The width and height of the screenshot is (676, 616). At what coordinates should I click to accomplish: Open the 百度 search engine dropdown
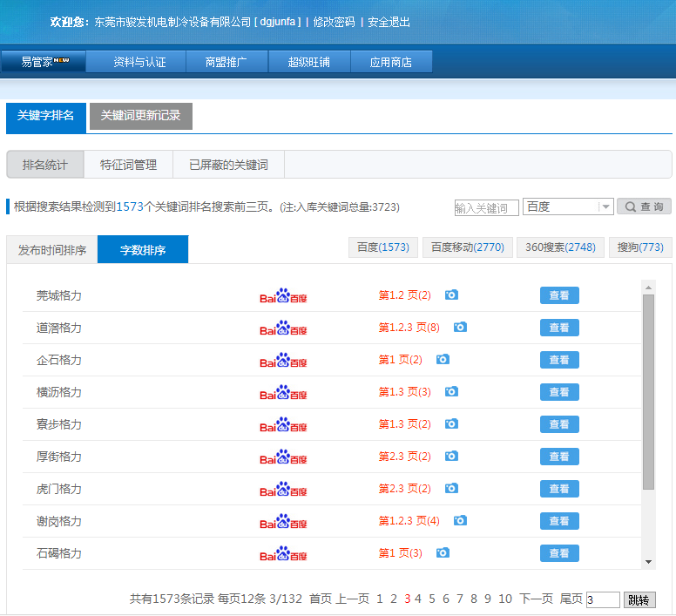[568, 206]
